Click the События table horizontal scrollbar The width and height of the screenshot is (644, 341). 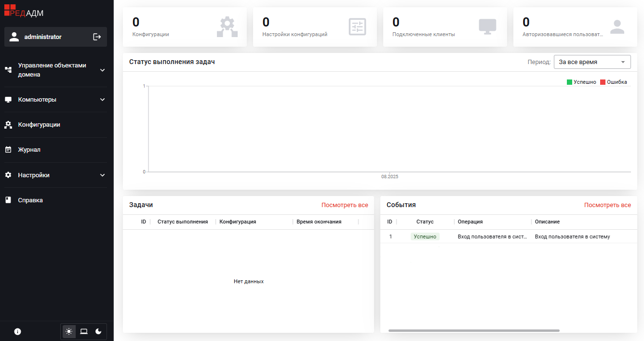point(474,330)
